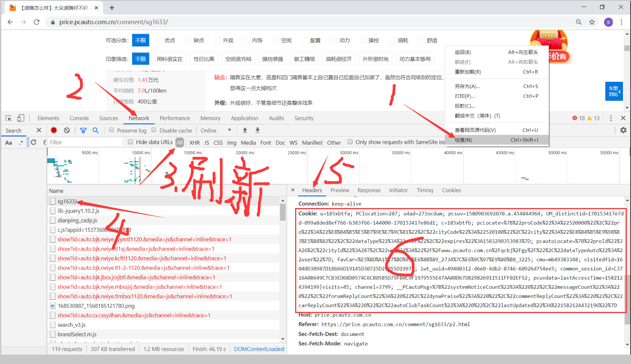Bookmark this page with star icon

point(592,22)
